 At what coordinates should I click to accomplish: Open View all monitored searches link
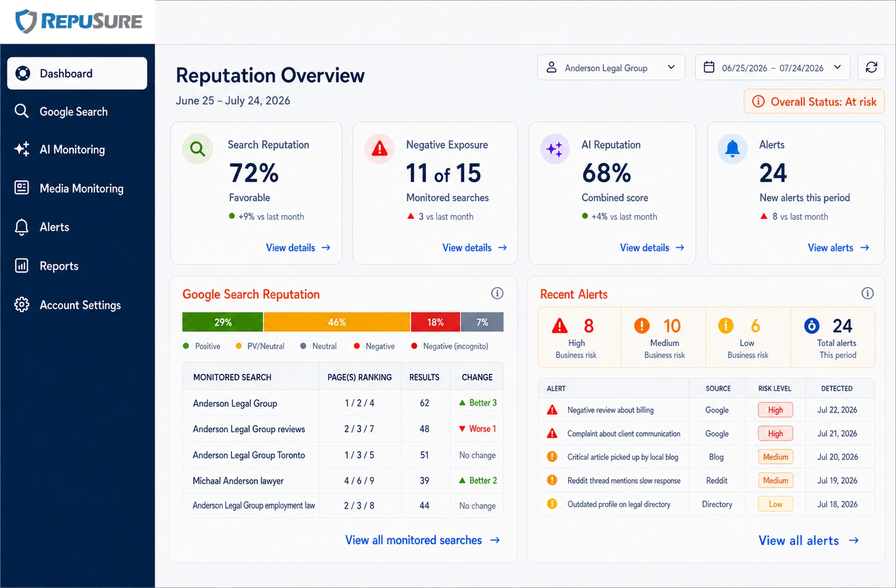click(x=423, y=540)
